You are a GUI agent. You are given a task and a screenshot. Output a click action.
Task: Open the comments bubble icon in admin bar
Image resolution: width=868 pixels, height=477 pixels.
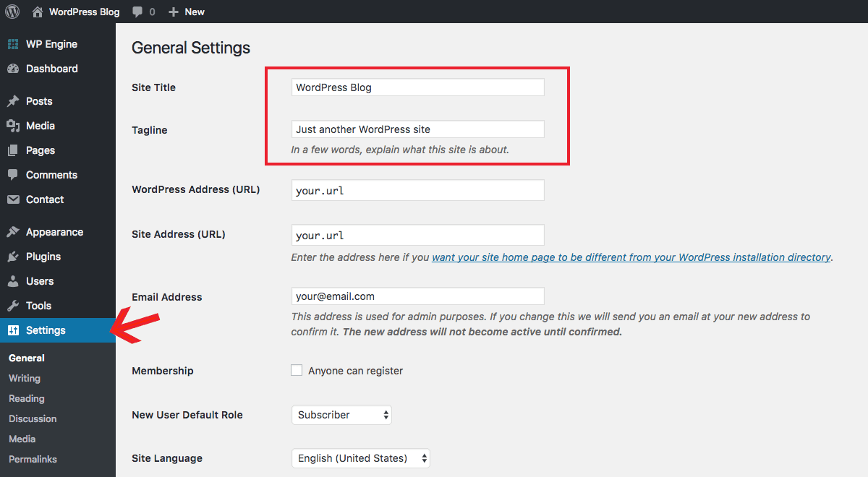[137, 12]
